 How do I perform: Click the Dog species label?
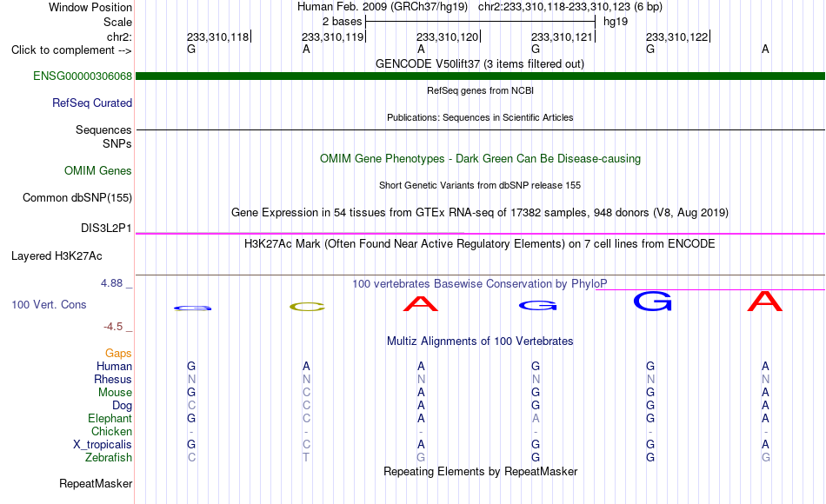[122, 406]
